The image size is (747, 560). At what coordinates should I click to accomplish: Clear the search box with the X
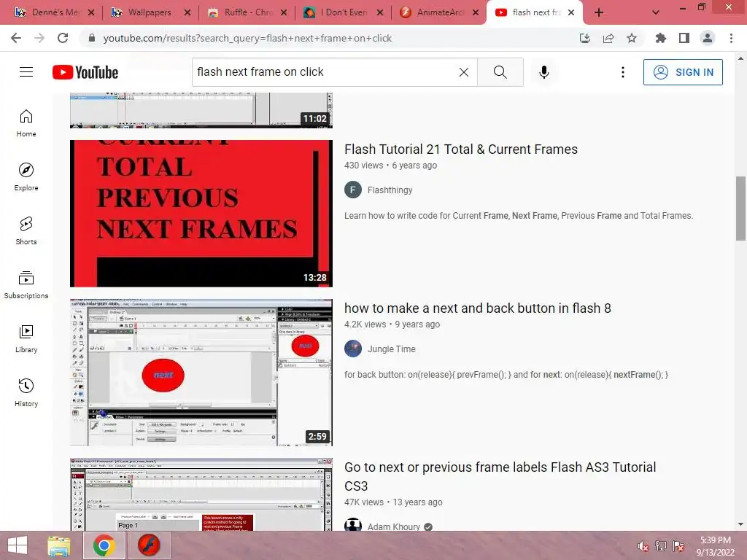coord(463,72)
